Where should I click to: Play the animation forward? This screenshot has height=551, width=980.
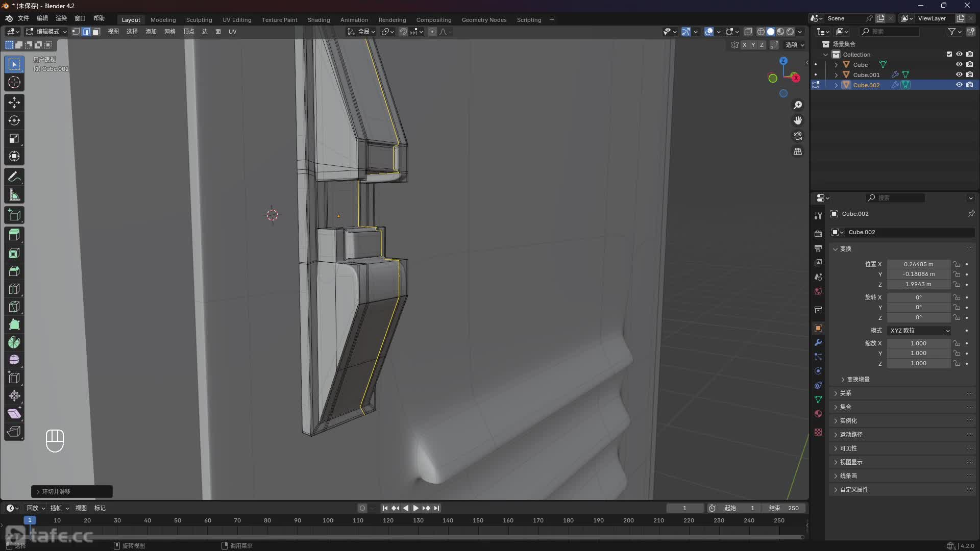[x=415, y=508]
